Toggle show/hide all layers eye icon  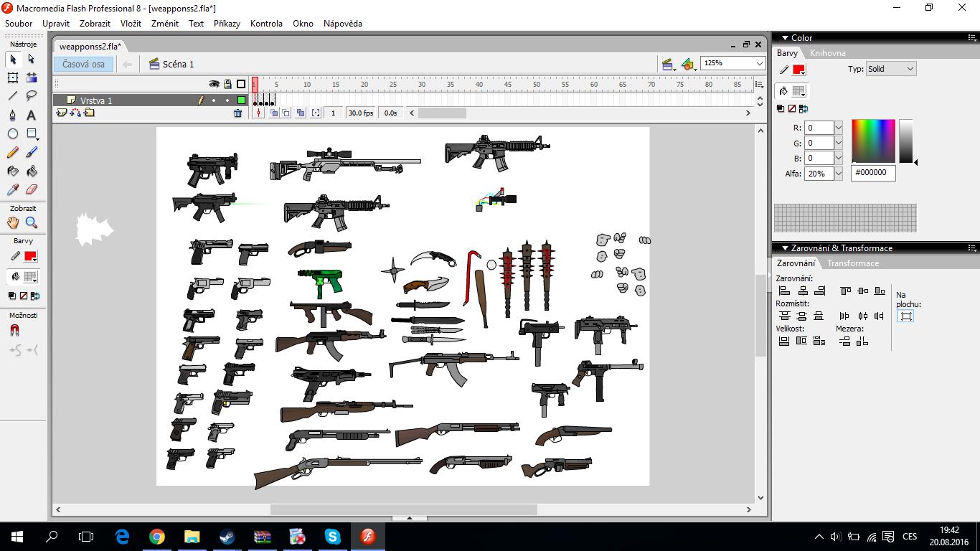click(x=214, y=84)
